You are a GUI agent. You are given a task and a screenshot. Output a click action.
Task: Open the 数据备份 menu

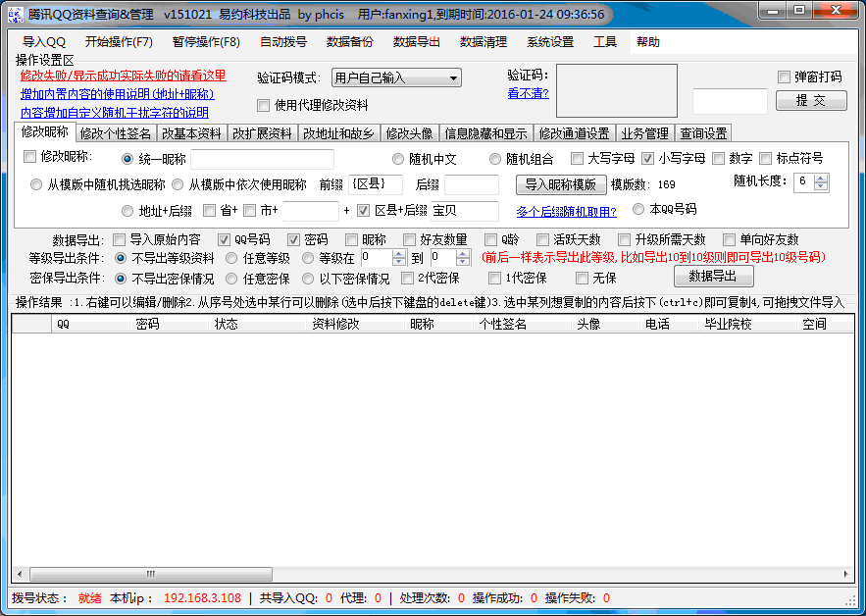[x=349, y=42]
